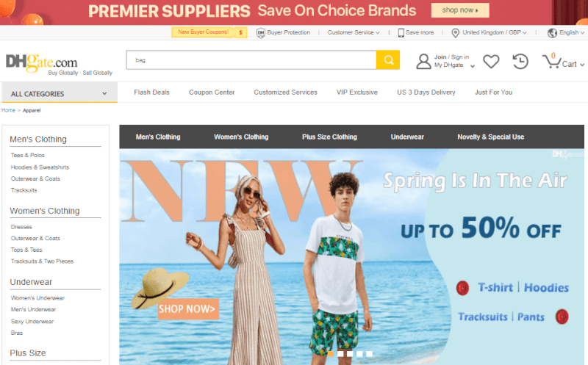Click the user account profile icon
This screenshot has width=588, height=365.
pos(424,62)
